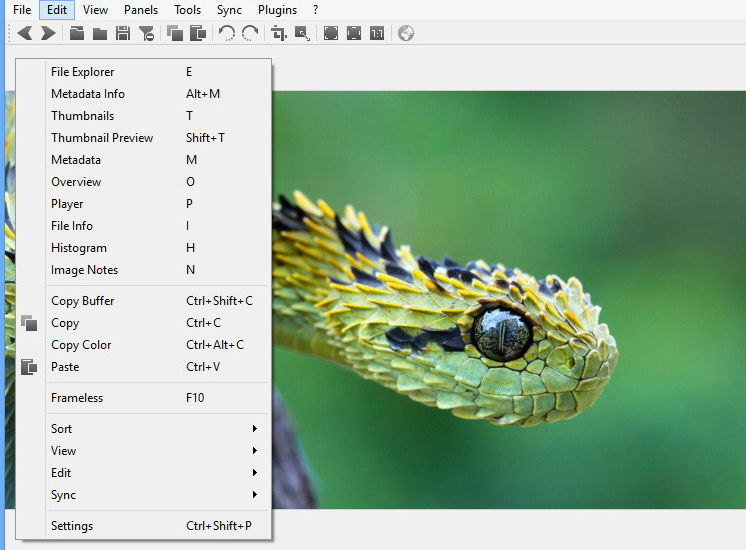Open the Plugins menu
The image size is (746, 550).
[x=277, y=10]
